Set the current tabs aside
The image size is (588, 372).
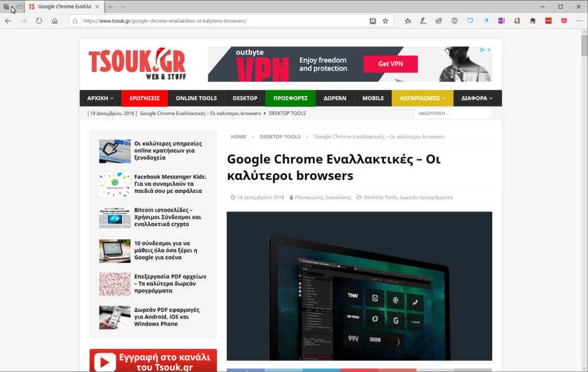[x=19, y=7]
